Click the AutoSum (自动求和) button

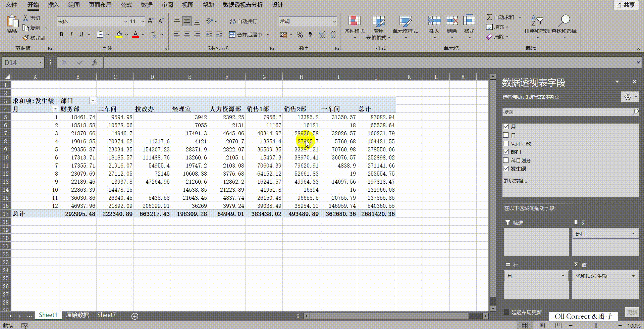coord(501,17)
